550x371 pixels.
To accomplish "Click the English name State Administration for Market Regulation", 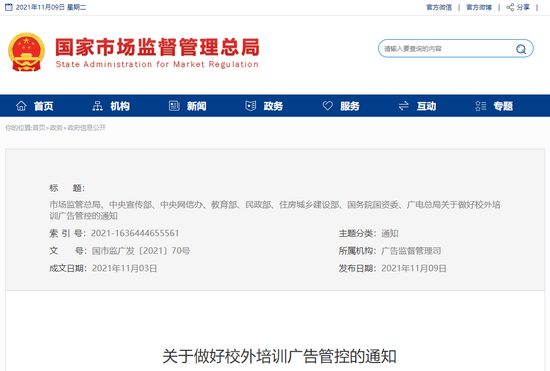I will (157, 65).
